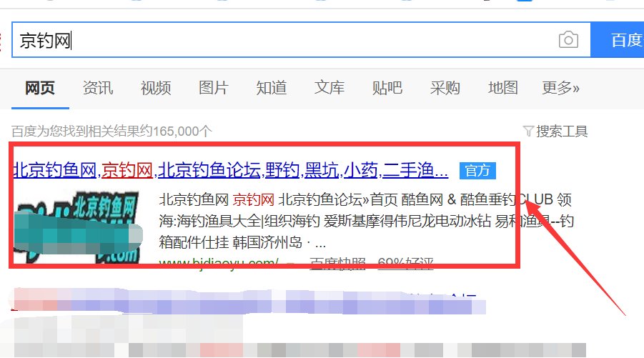Click the 北京钓鱼网 result thumbnail image
Image resolution: width=644 pixels, height=358 pixels.
click(78, 227)
